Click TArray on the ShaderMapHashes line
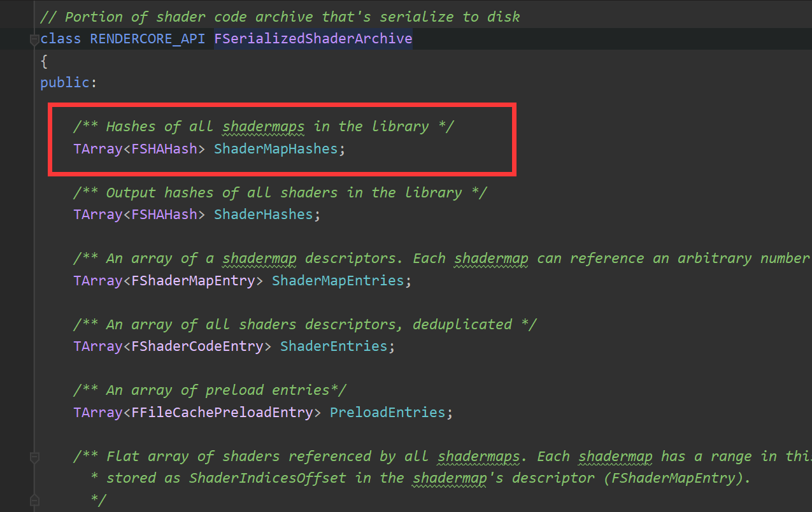The height and width of the screenshot is (512, 812). (98, 149)
